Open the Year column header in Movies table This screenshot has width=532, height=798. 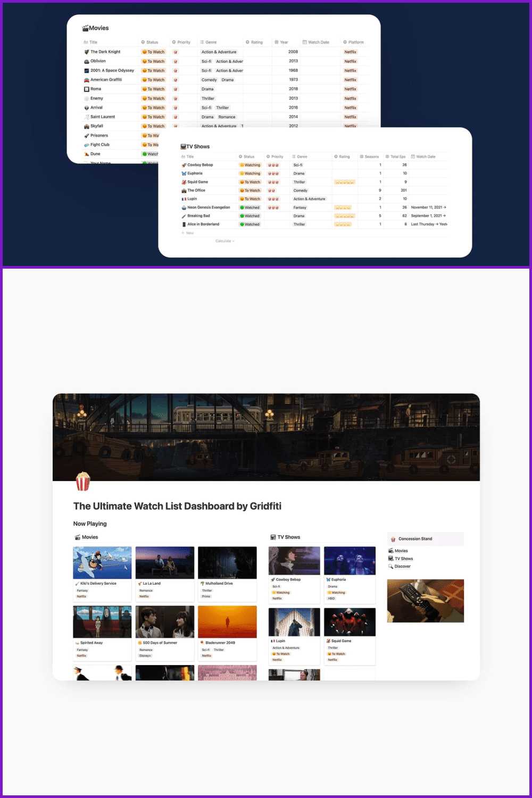tap(281, 42)
